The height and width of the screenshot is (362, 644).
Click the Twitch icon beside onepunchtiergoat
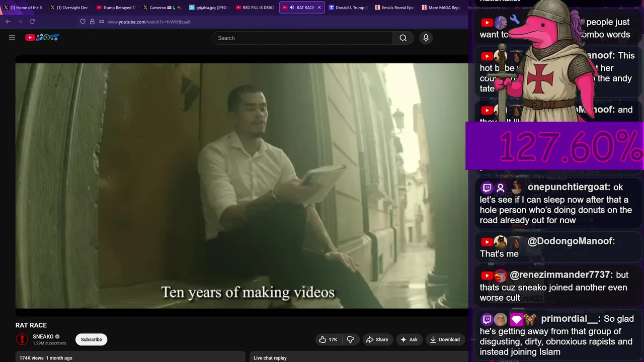[x=487, y=188]
